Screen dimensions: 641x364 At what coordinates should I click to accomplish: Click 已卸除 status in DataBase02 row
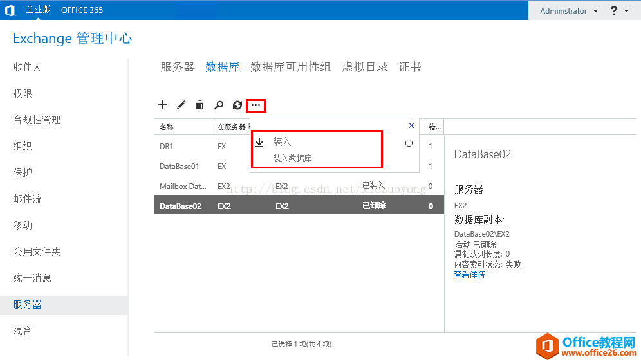click(x=374, y=206)
